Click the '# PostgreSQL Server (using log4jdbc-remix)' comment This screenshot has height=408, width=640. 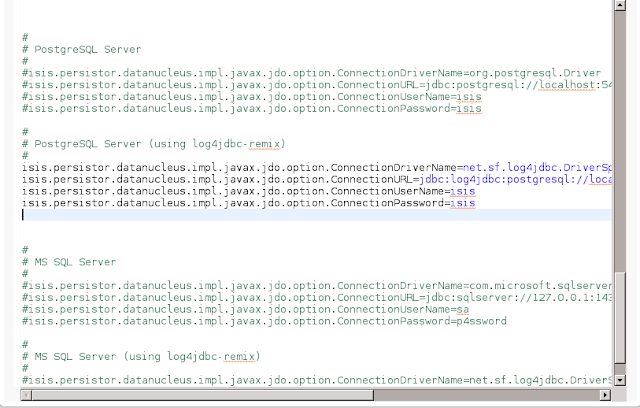pyautogui.click(x=153, y=144)
